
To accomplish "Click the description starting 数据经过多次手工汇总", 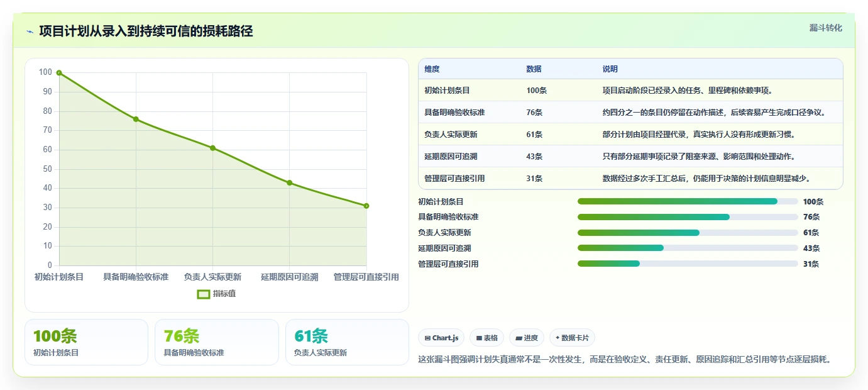I will [706, 179].
